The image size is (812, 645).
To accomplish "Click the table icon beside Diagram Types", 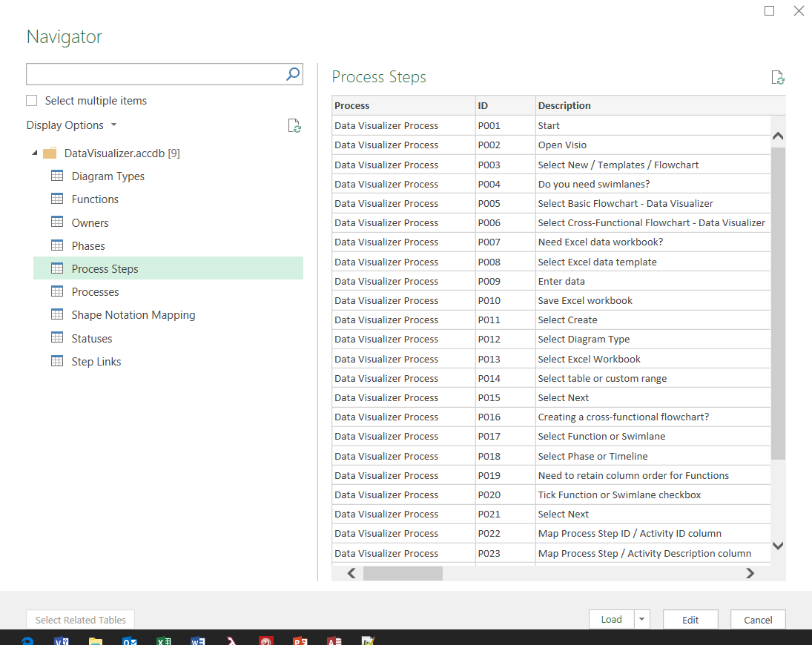I will [x=57, y=176].
